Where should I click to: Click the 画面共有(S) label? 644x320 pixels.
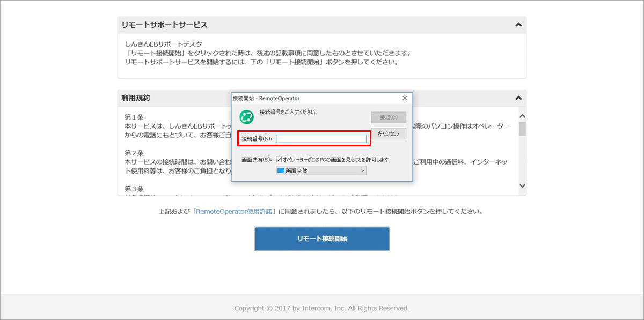tap(258, 160)
